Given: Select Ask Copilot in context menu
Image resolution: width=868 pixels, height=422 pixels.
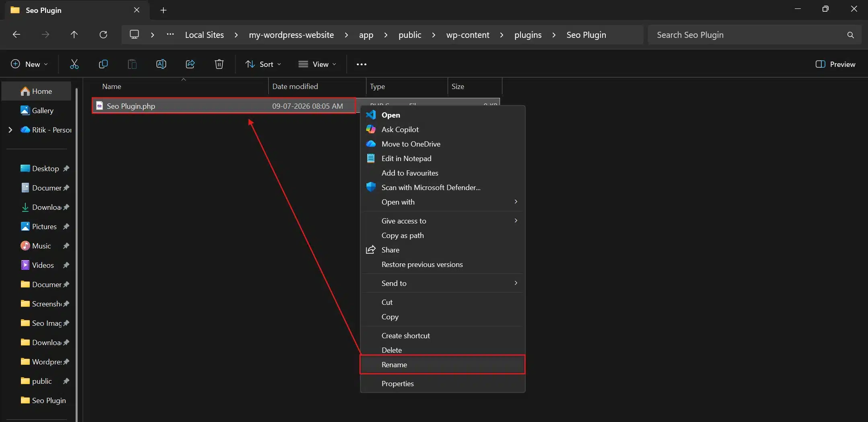Looking at the screenshot, I should pos(442,129).
